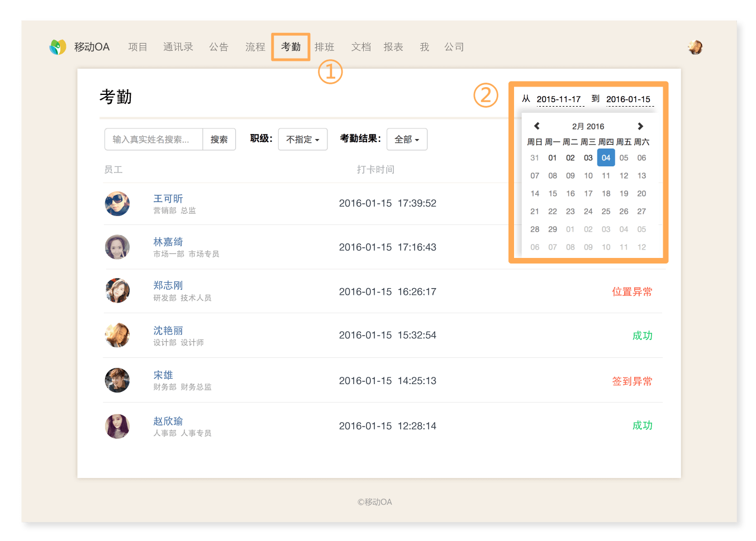Go to previous month in calendar

tap(537, 126)
